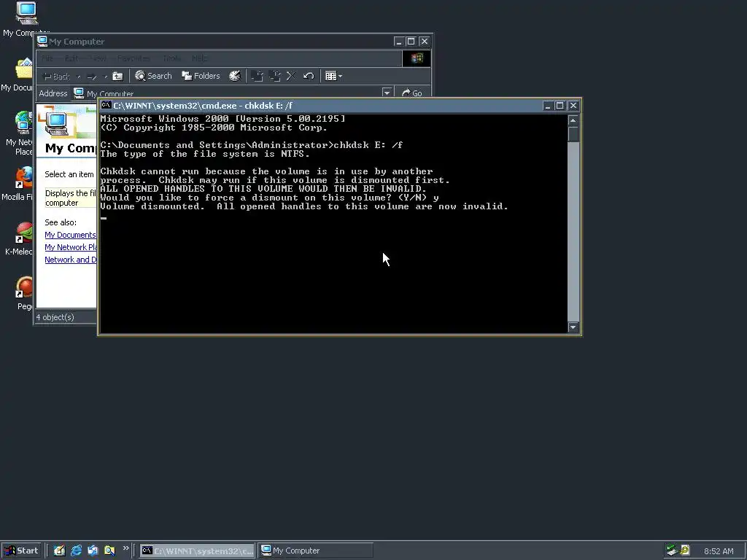Expand the Address bar dropdown
Screen dimensions: 747x560
point(387,93)
